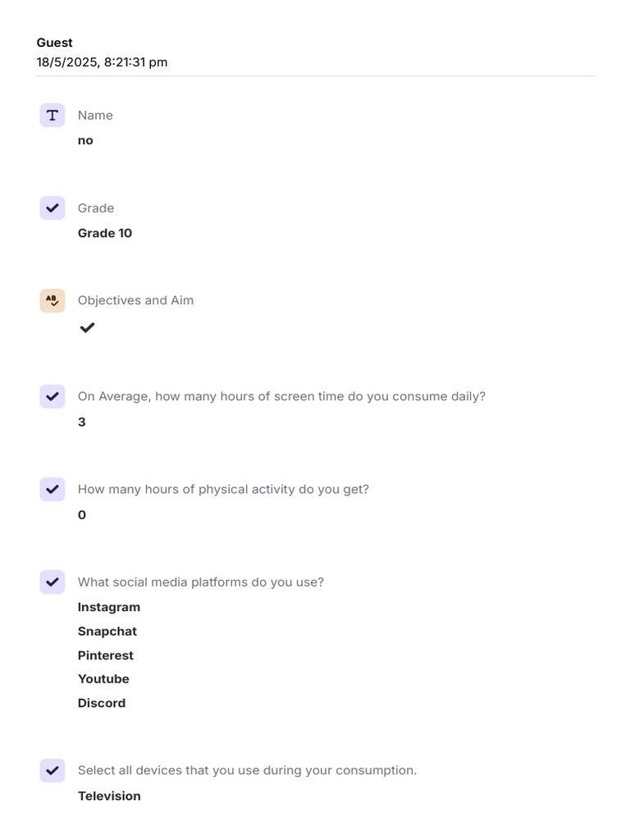Click the checkmark icon beside screen time question

[x=52, y=397]
